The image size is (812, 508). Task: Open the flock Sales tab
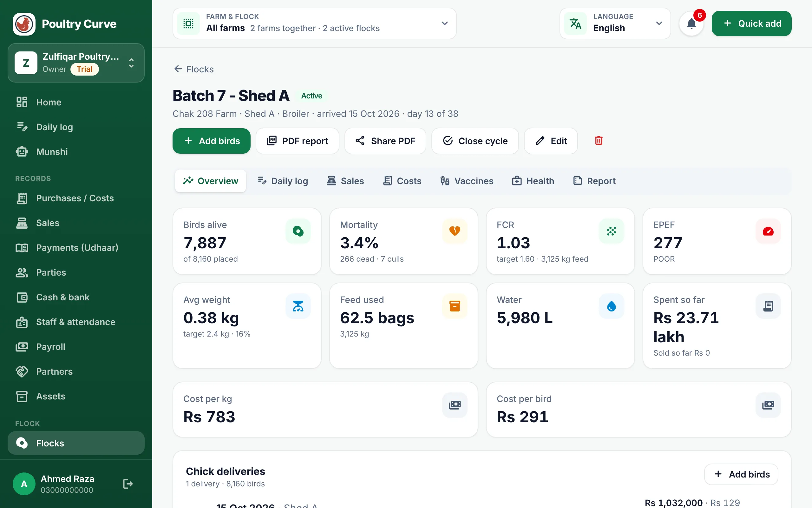pos(345,181)
